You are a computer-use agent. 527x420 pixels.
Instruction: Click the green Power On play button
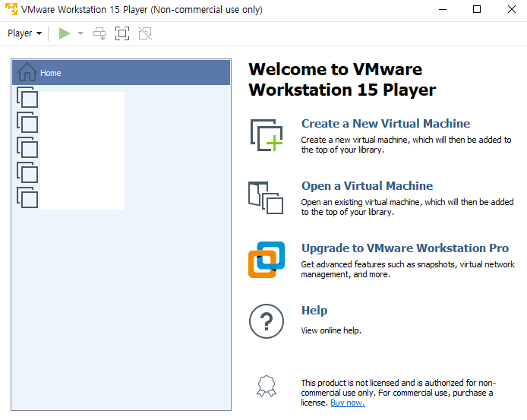(x=65, y=33)
